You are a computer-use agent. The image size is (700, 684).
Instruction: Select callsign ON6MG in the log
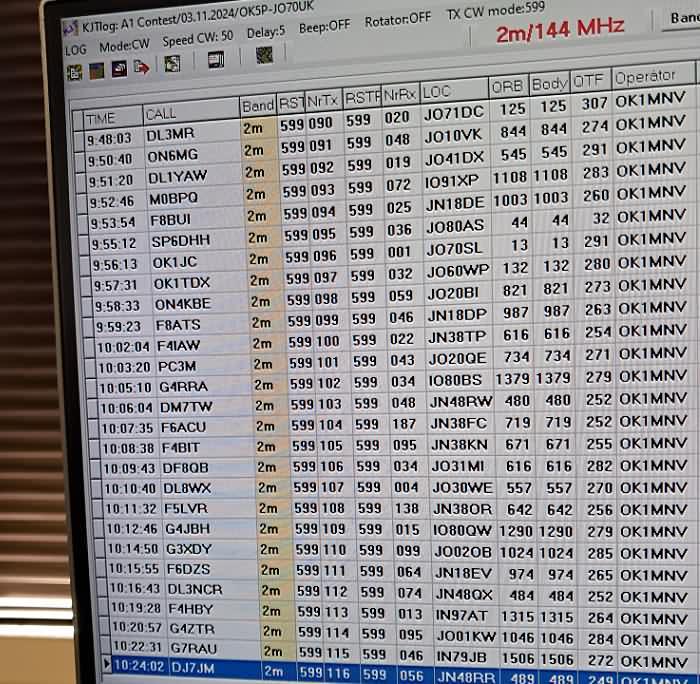[x=172, y=156]
